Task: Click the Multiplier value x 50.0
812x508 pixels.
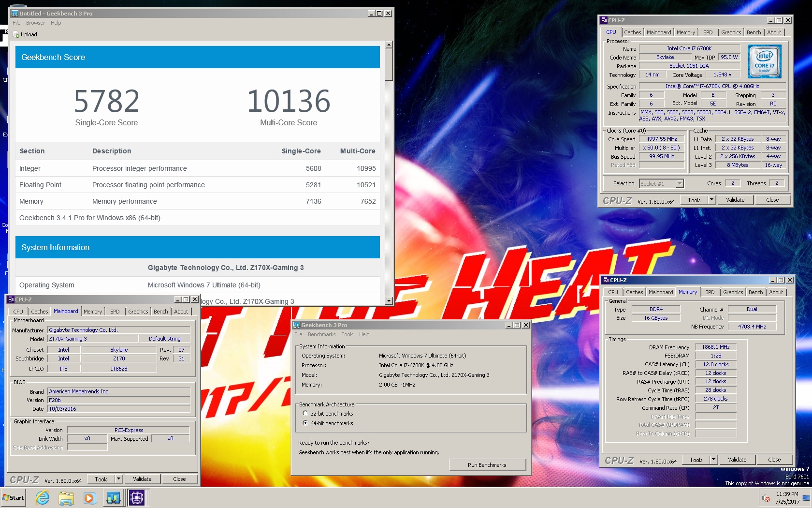Action: click(662, 148)
